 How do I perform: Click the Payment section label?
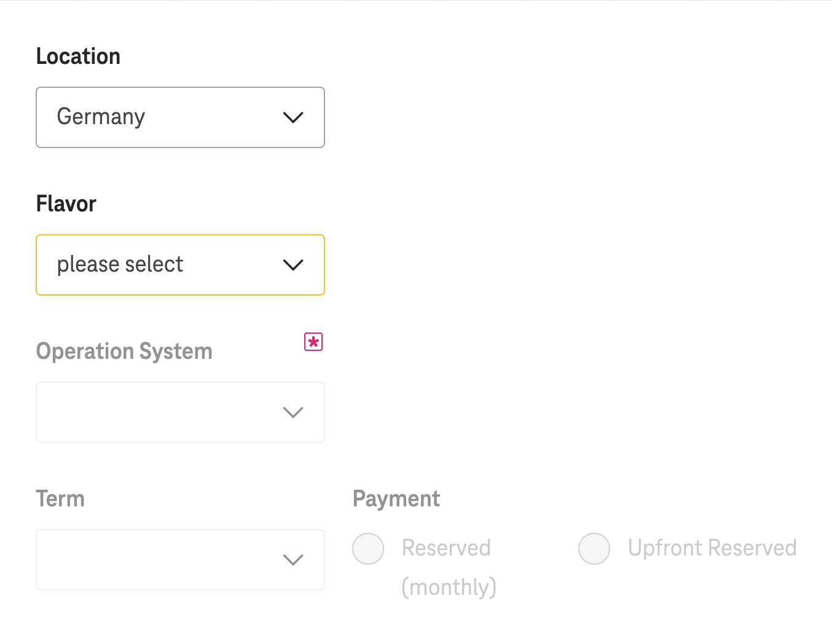coord(396,499)
